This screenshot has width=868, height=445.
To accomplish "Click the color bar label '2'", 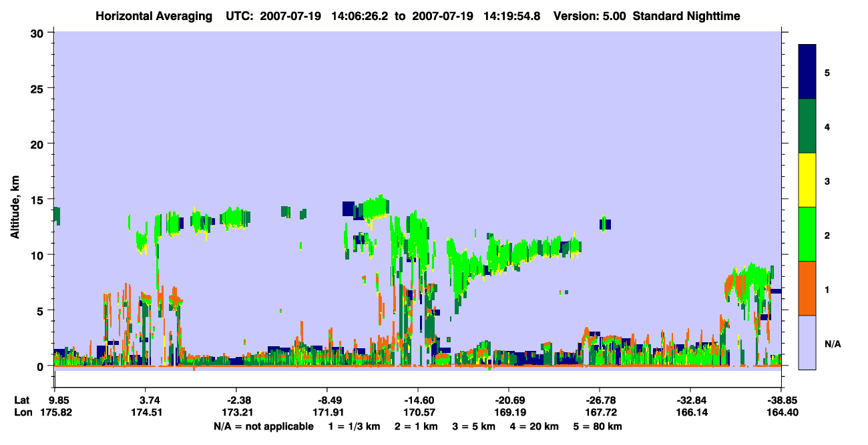I will click(827, 235).
